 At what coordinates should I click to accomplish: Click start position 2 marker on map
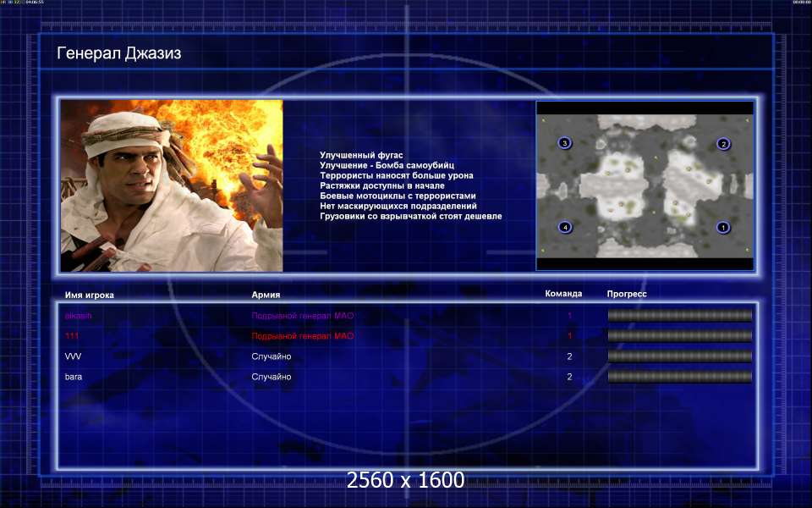pos(723,144)
